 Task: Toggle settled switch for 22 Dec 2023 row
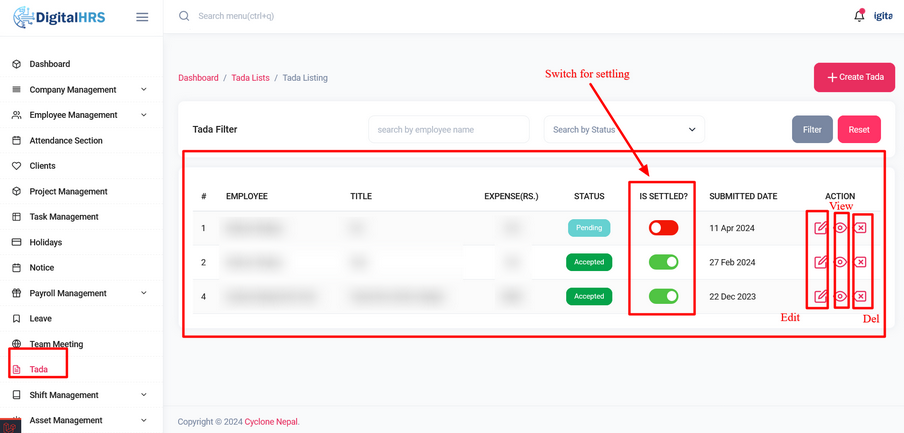click(x=663, y=296)
